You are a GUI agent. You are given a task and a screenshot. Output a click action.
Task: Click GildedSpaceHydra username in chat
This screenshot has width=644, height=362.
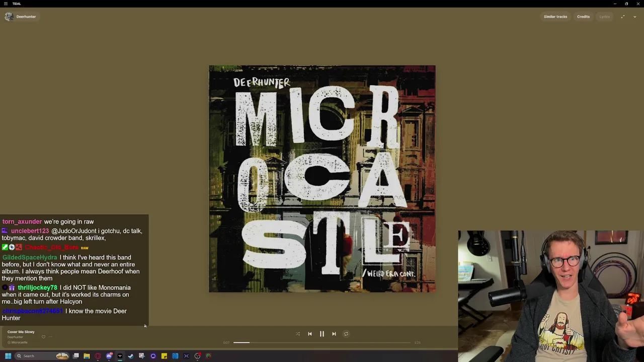point(30,257)
